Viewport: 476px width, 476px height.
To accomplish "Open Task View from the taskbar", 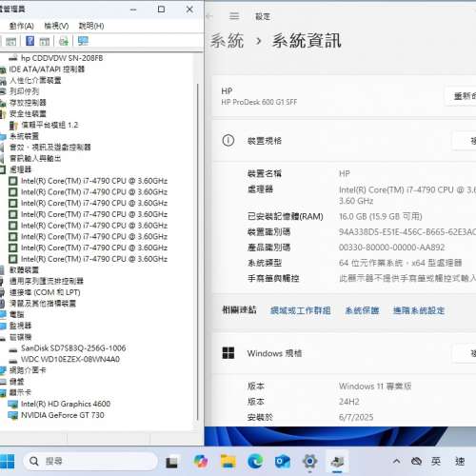I will tap(171, 462).
